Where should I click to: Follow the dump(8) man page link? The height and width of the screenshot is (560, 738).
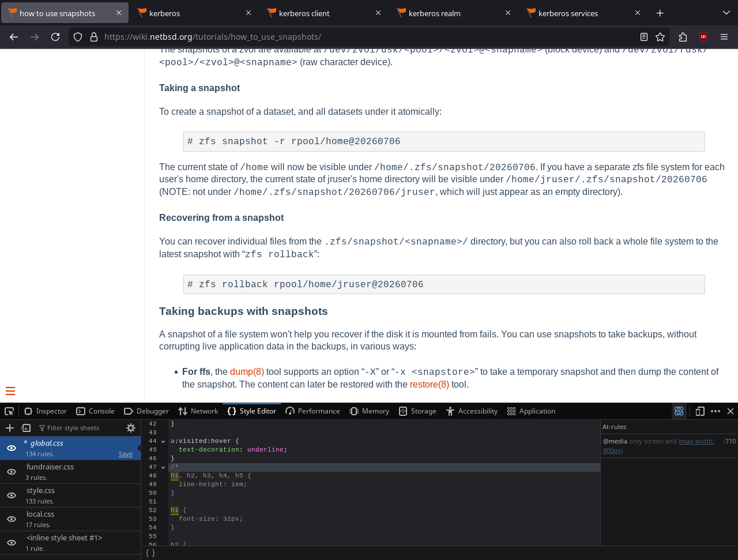247,371
